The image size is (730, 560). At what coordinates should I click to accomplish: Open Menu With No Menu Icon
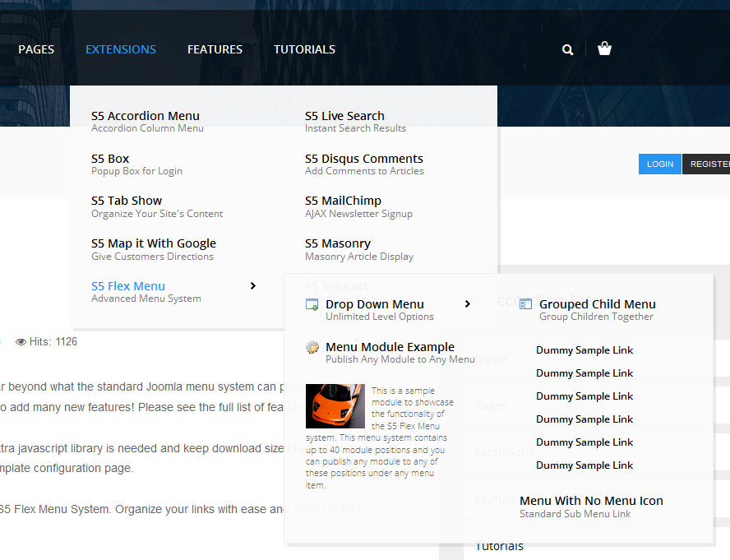click(591, 501)
